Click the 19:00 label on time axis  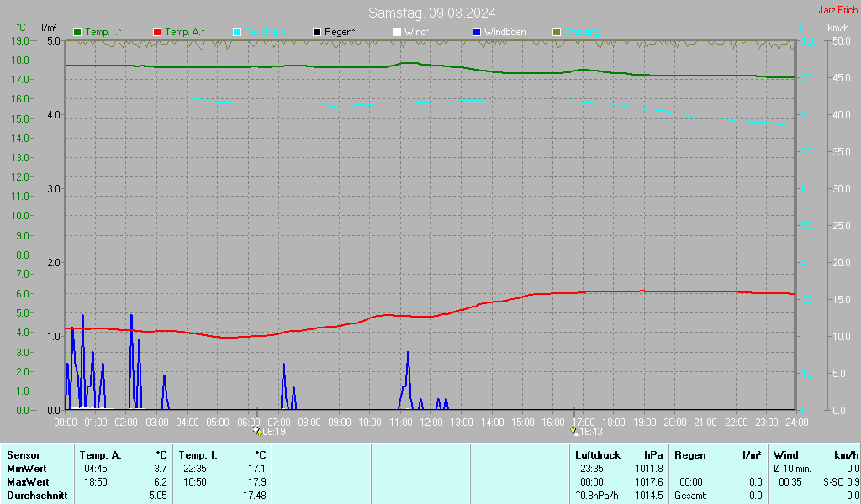pyautogui.click(x=645, y=422)
